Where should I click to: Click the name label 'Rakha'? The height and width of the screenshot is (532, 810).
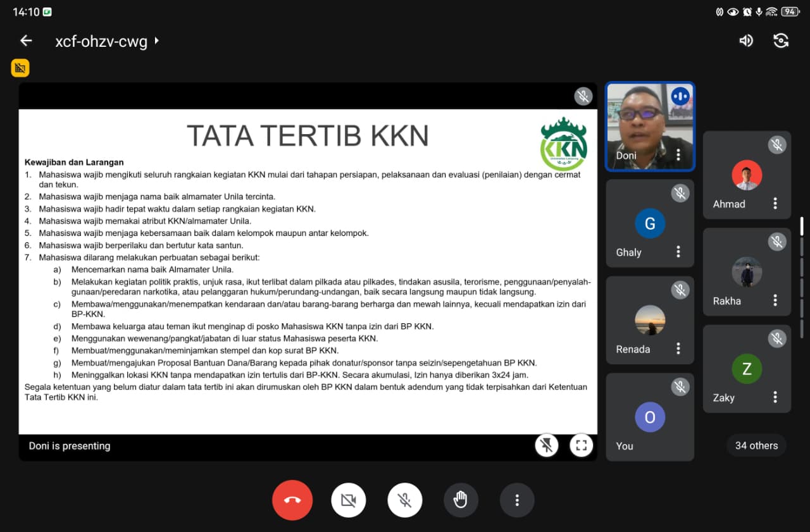[x=726, y=300]
